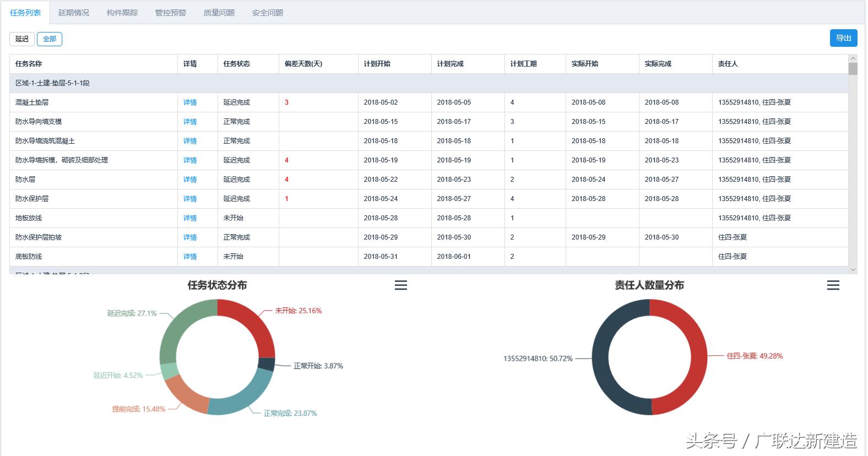Open the 责任人数量分布 chart hamburger menu

click(x=833, y=285)
